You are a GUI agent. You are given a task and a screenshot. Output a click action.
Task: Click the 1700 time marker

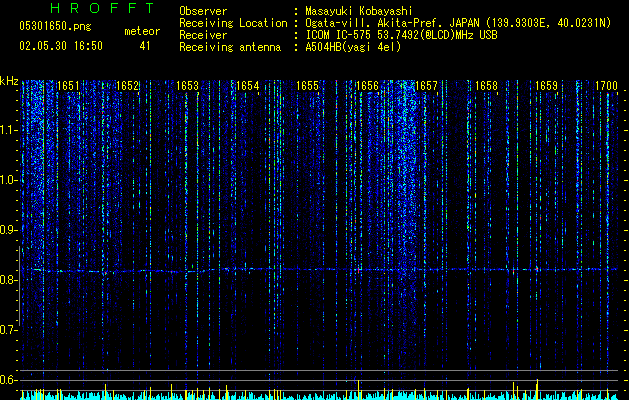point(606,86)
